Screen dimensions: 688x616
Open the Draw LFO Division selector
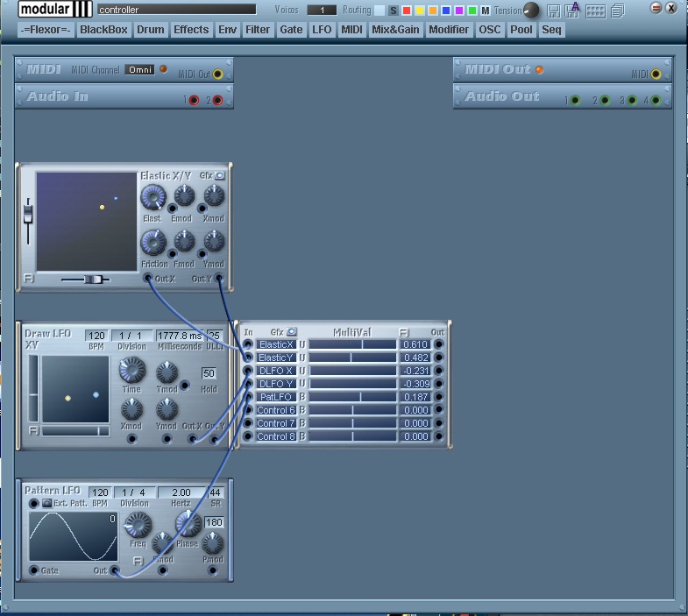131,336
